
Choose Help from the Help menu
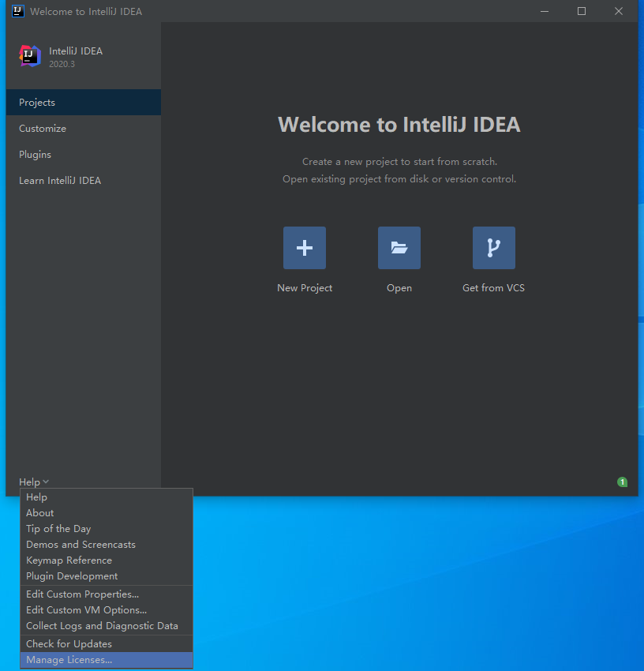(107, 497)
